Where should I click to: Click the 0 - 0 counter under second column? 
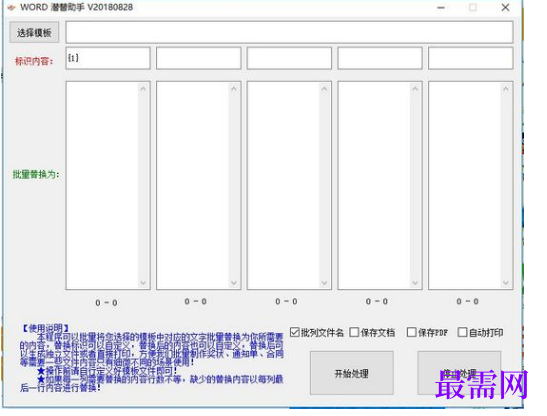[x=196, y=302]
